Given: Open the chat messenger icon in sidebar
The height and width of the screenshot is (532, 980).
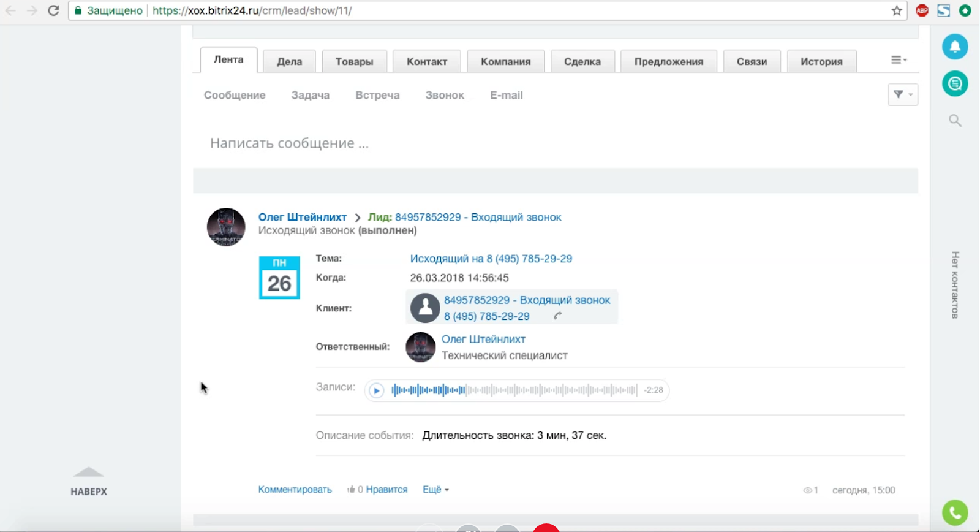Looking at the screenshot, I should click(955, 83).
